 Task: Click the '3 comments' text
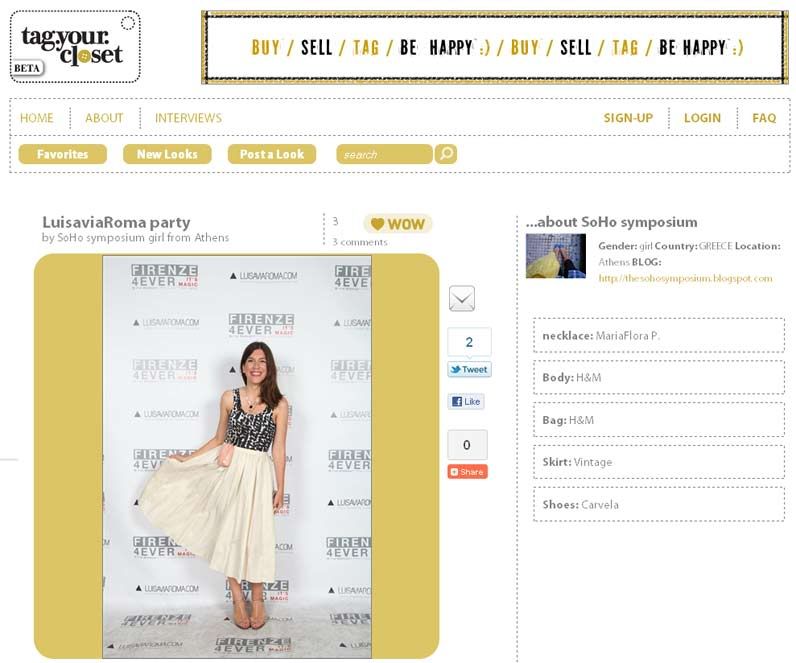pyautogui.click(x=360, y=242)
